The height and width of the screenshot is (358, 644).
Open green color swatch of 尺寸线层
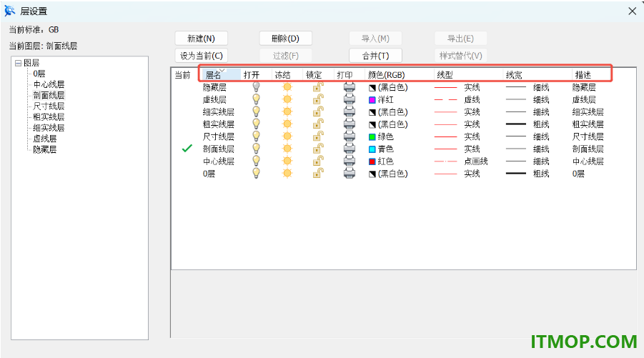click(x=372, y=136)
